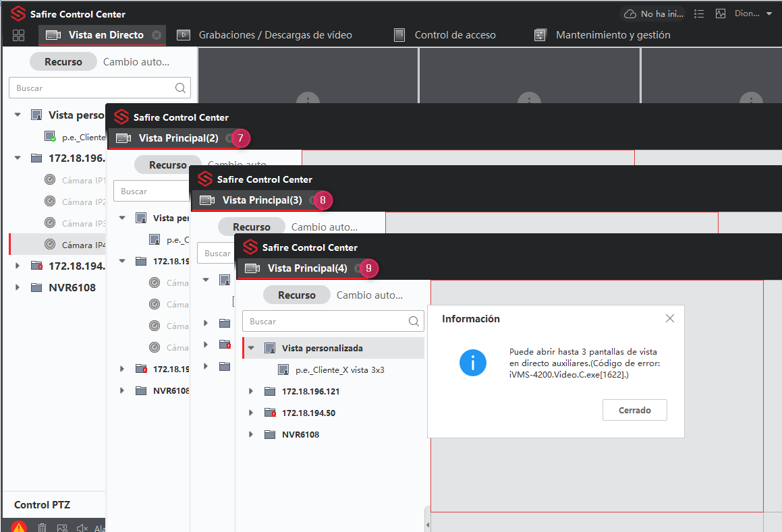782x532 pixels.
Task: Open Grabaciones / Descargas de vídeo tab
Action: click(x=275, y=35)
